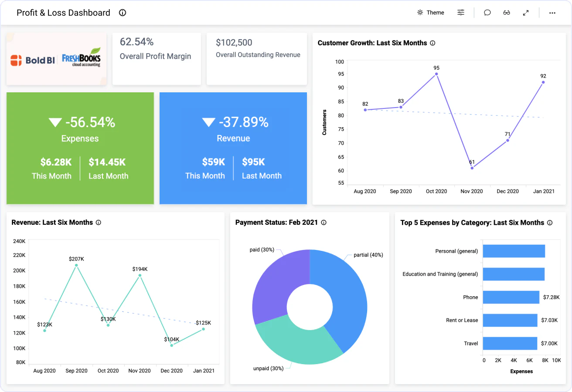
Task: Click the $125K revenue point for Jan 2021
Action: point(203,329)
